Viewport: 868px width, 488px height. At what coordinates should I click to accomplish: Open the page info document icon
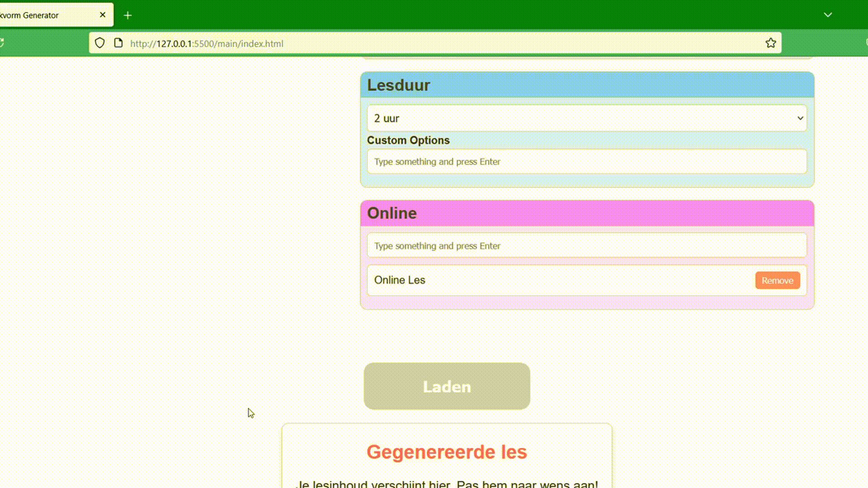tap(118, 43)
